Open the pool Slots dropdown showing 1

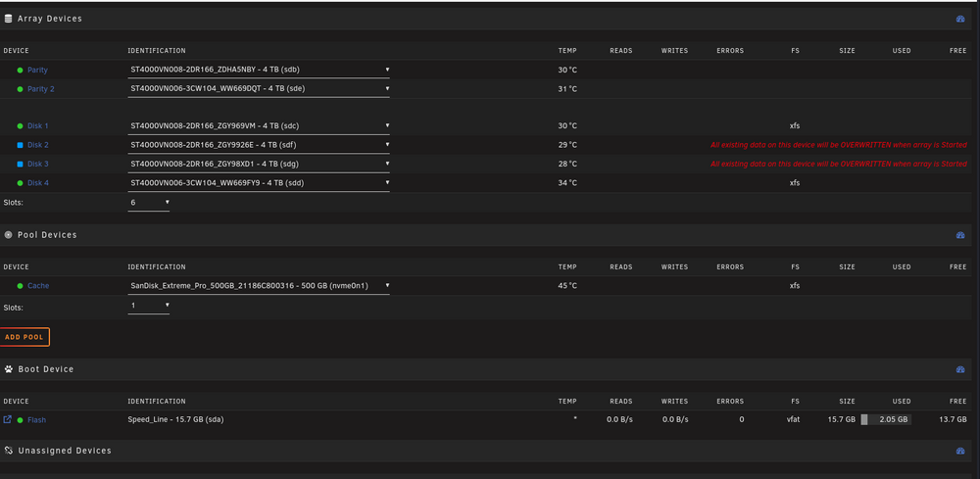click(149, 305)
